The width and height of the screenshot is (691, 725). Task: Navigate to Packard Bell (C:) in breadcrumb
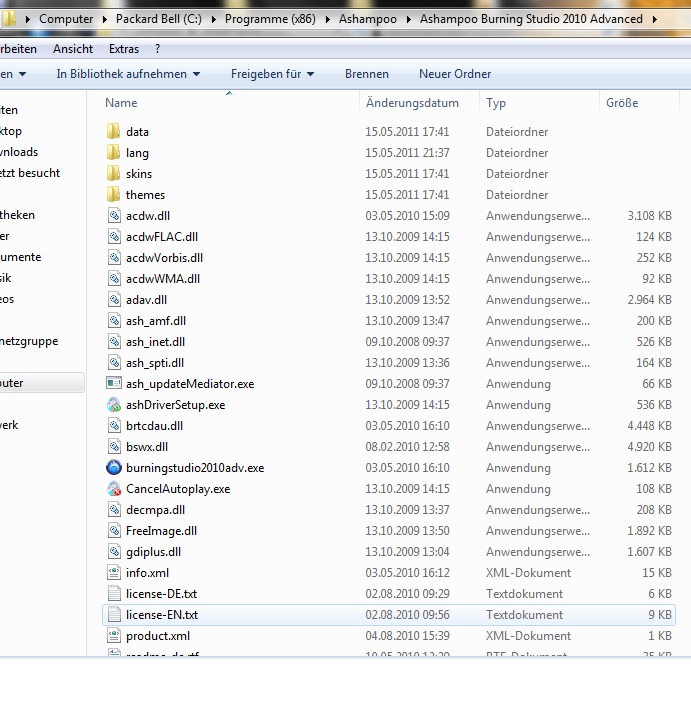pyautogui.click(x=155, y=19)
